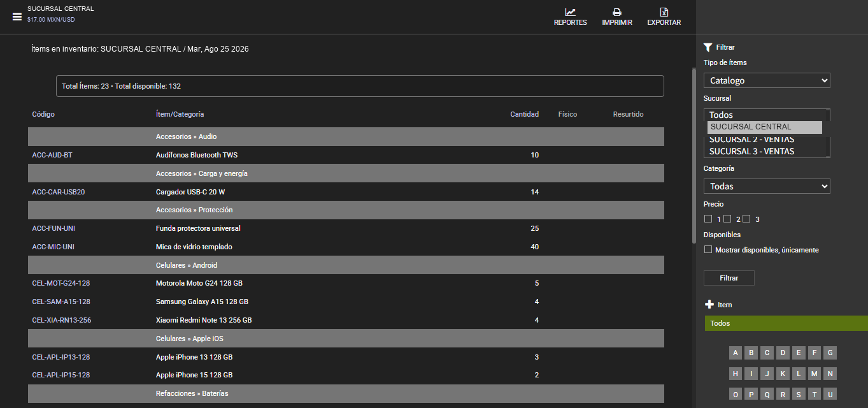
Task: Sort by Código column header
Action: [x=43, y=114]
